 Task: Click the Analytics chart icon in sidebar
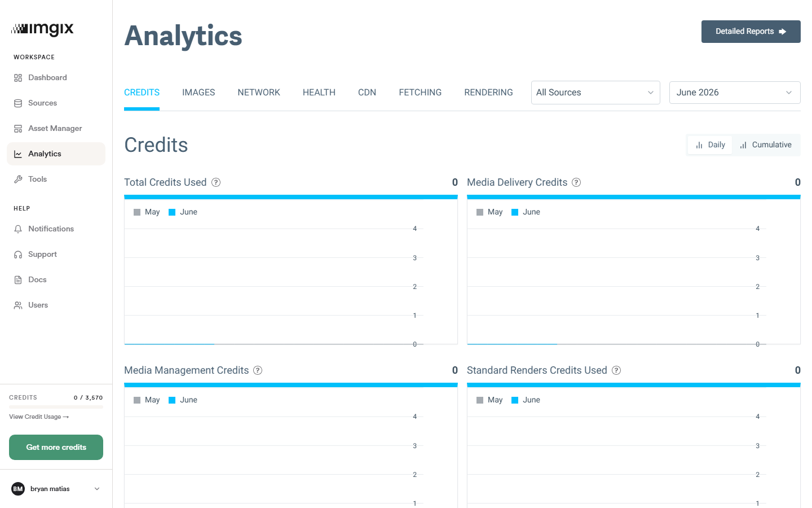18,154
